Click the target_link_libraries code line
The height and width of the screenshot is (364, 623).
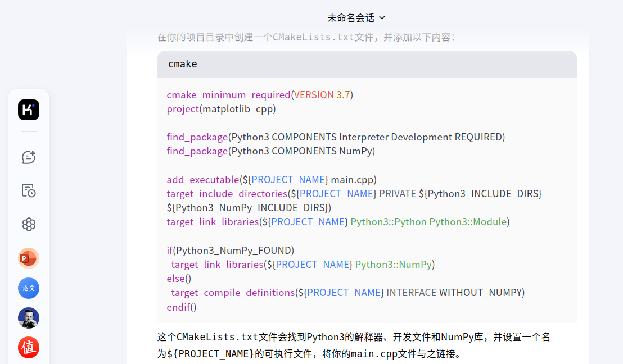337,221
